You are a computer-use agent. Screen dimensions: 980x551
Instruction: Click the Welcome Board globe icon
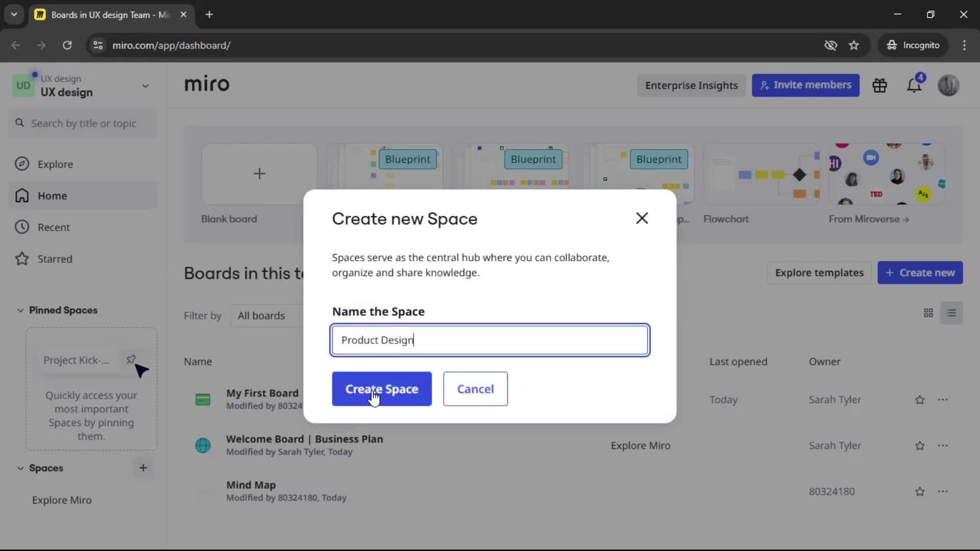[203, 445]
